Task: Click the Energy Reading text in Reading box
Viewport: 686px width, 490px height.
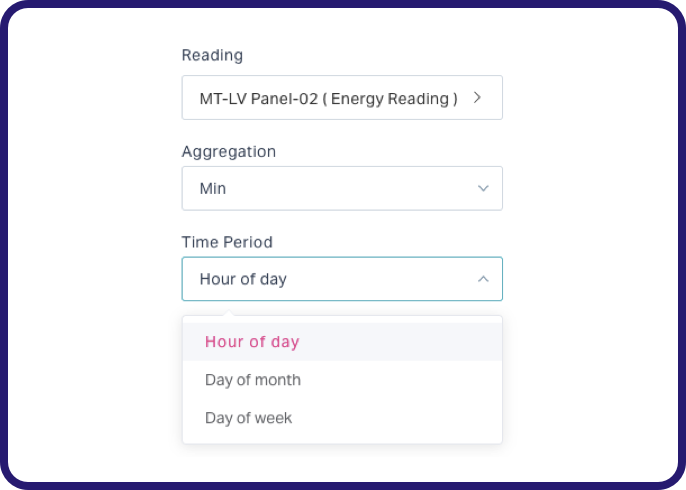Action: [390, 99]
